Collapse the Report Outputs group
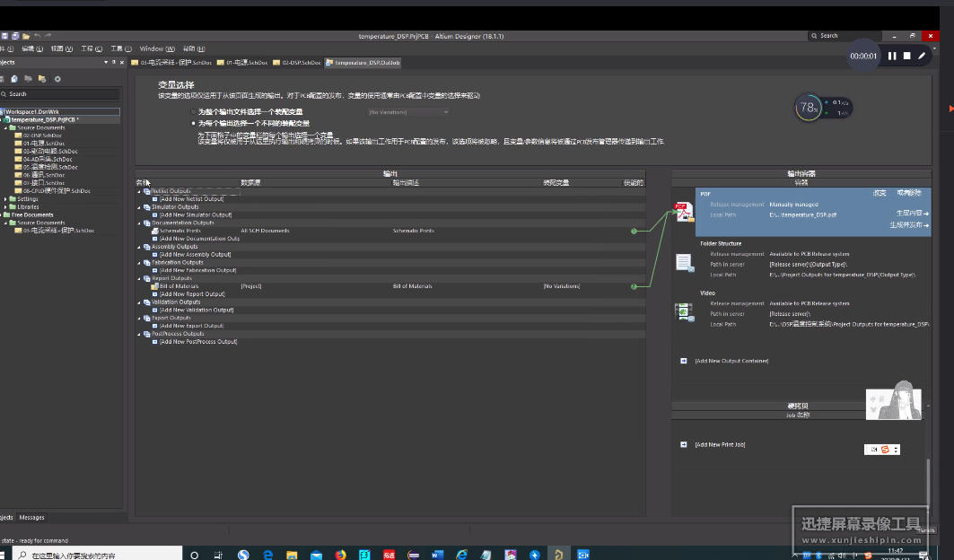 139,278
